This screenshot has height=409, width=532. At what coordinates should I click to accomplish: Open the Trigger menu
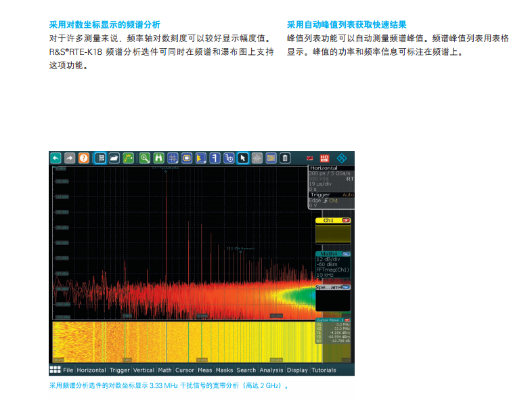(119, 370)
